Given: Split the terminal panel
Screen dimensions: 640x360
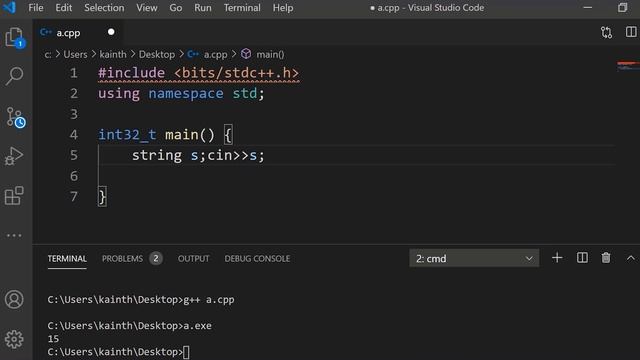Looking at the screenshot, I should 582,258.
